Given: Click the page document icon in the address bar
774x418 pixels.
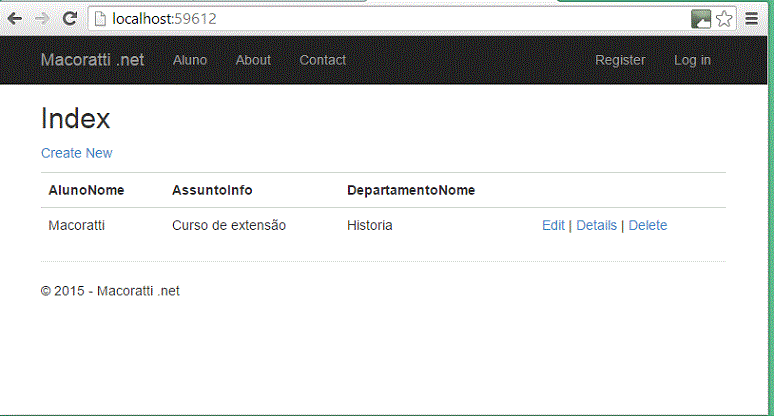Looking at the screenshot, I should (x=100, y=19).
